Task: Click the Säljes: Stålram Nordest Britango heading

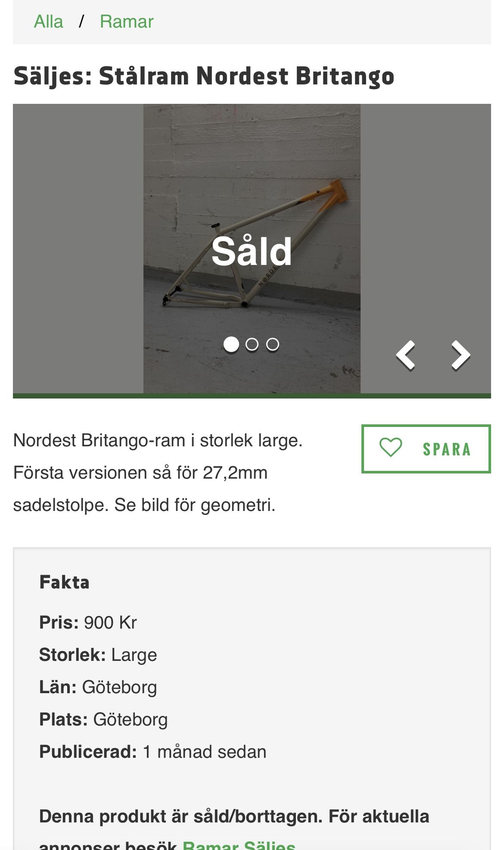Action: click(204, 76)
